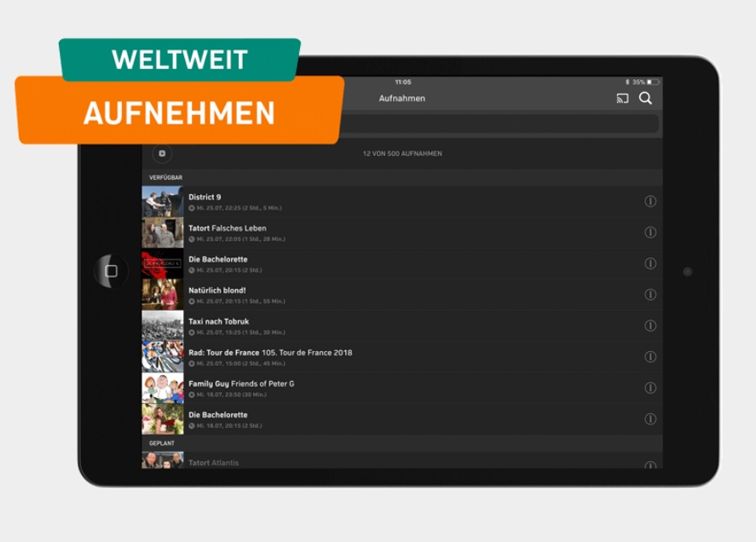Viewport: 756px width, 542px height.
Task: Click the Aufnahmen title
Action: pos(402,98)
